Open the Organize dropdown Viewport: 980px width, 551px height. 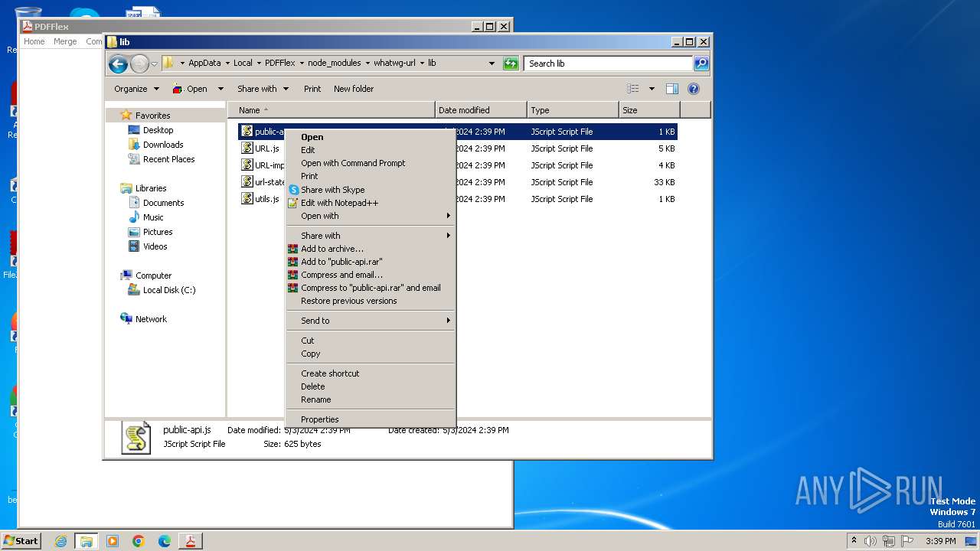click(136, 89)
